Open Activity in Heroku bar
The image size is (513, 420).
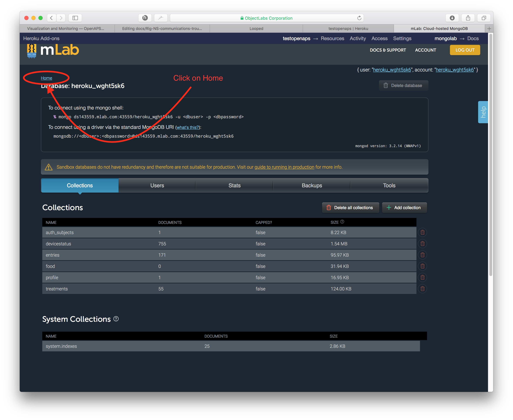(x=358, y=39)
